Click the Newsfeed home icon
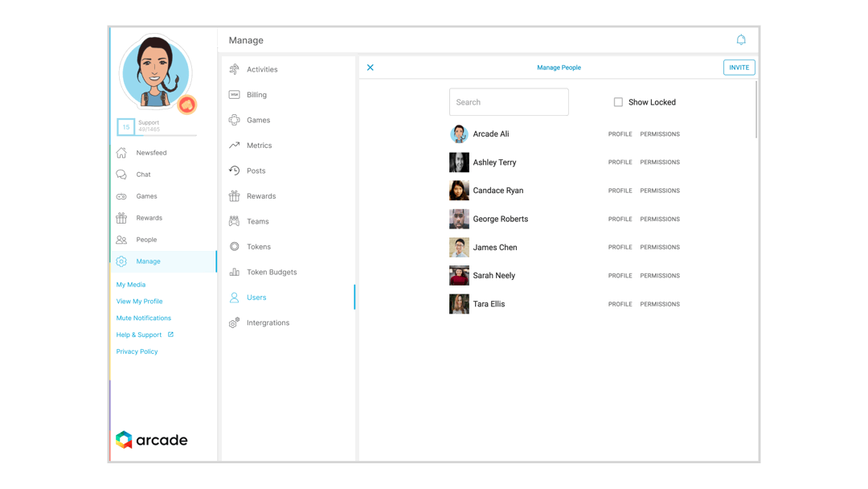 click(121, 153)
